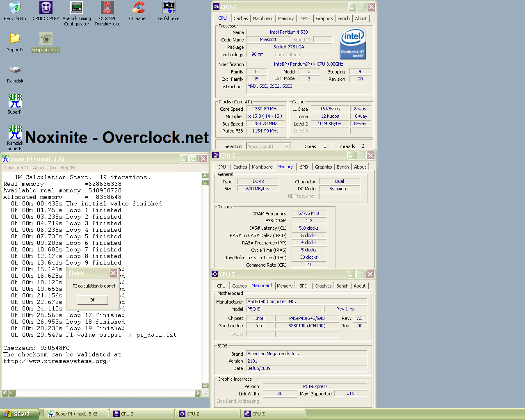Image resolution: width=525 pixels, height=420 pixels.
Task: Activate first CPU-Z taskbar button
Action: (x=142, y=414)
